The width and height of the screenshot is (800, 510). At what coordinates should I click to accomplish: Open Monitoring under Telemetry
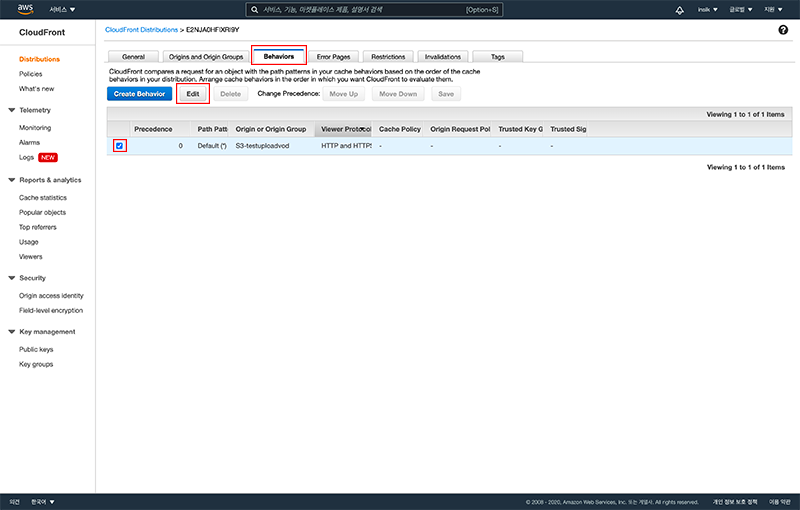point(35,128)
